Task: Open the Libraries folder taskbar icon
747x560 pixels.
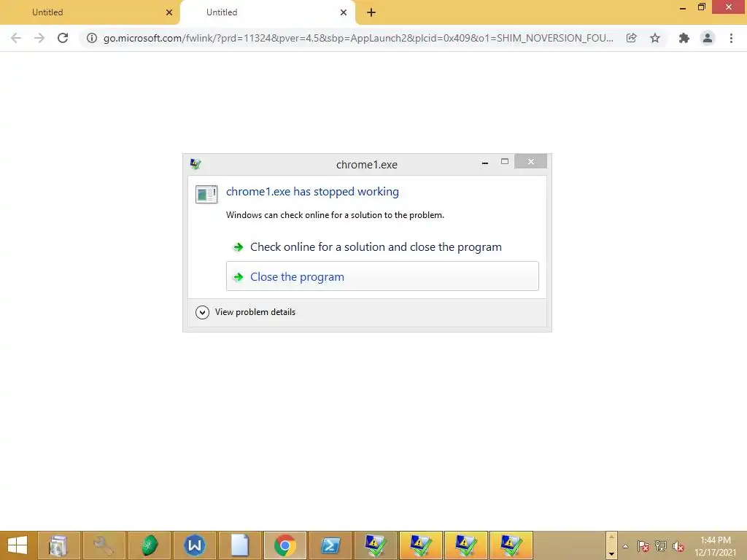Action: click(58, 545)
